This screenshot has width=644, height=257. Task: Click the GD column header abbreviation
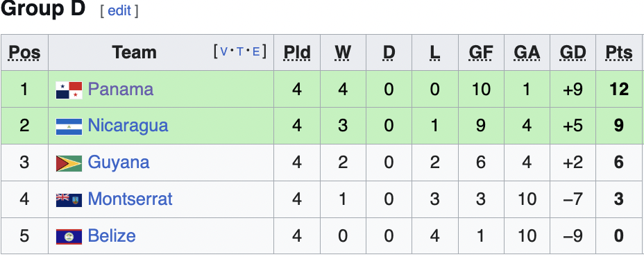pyautogui.click(x=573, y=53)
